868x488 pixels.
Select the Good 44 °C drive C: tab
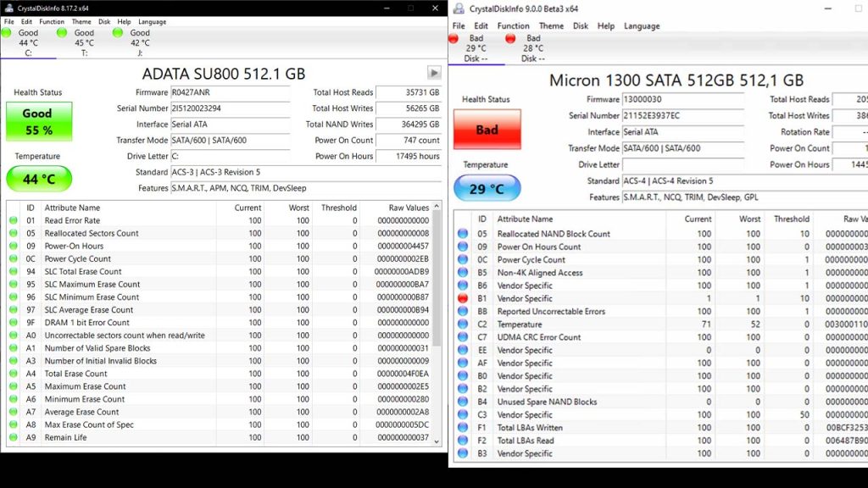28,42
